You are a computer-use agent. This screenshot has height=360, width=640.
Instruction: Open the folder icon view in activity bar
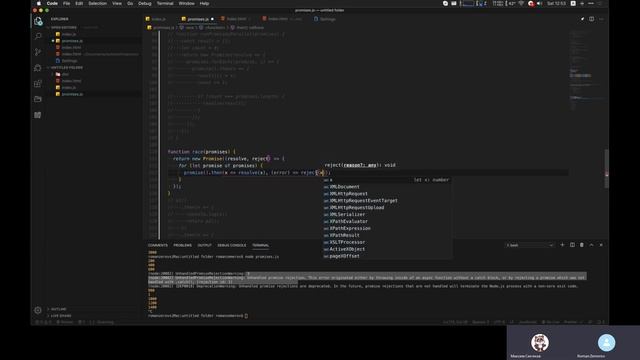point(38,99)
